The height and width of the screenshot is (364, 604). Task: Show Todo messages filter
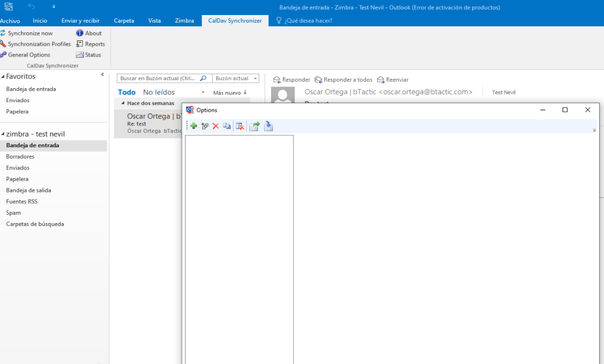pyautogui.click(x=127, y=92)
